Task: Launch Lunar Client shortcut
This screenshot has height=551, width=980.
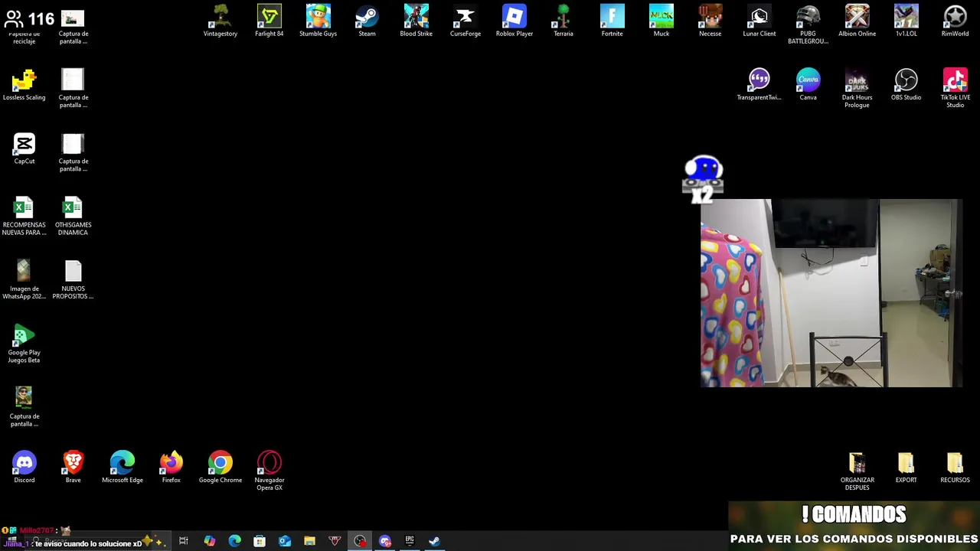Action: (759, 21)
